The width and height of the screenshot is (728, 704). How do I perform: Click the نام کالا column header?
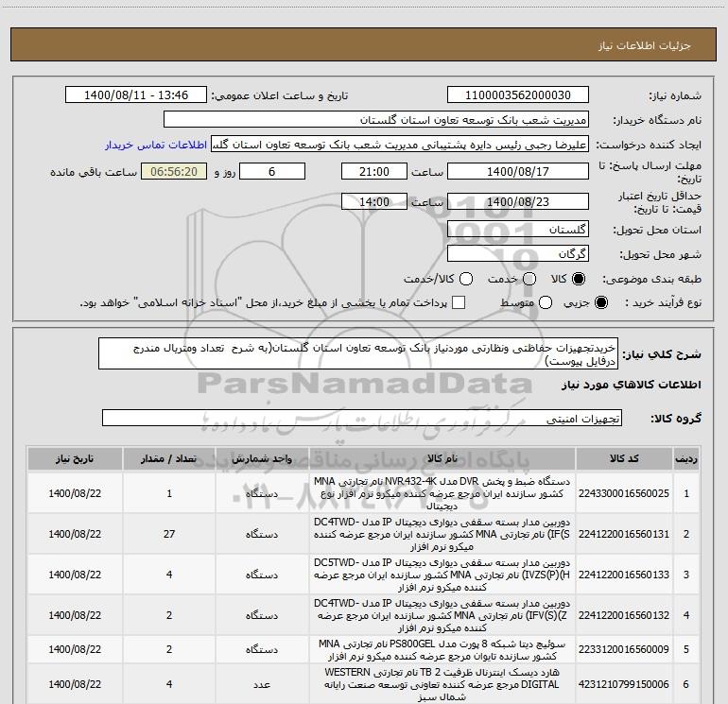click(442, 458)
